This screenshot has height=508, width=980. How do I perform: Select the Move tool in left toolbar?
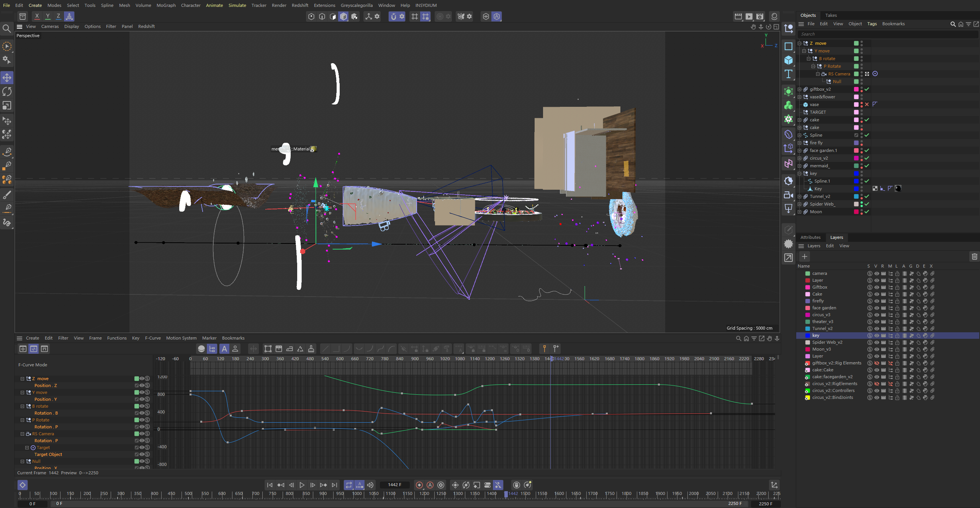point(7,78)
